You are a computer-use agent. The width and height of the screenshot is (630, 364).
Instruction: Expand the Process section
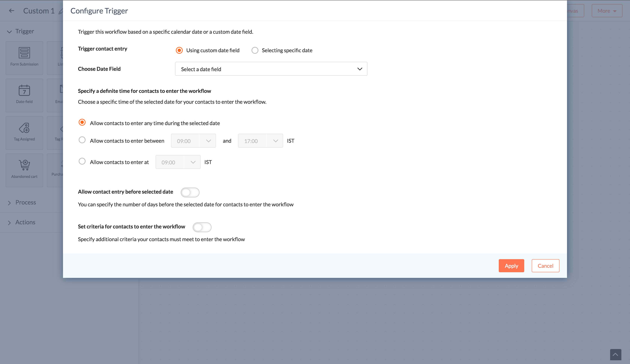pos(25,202)
